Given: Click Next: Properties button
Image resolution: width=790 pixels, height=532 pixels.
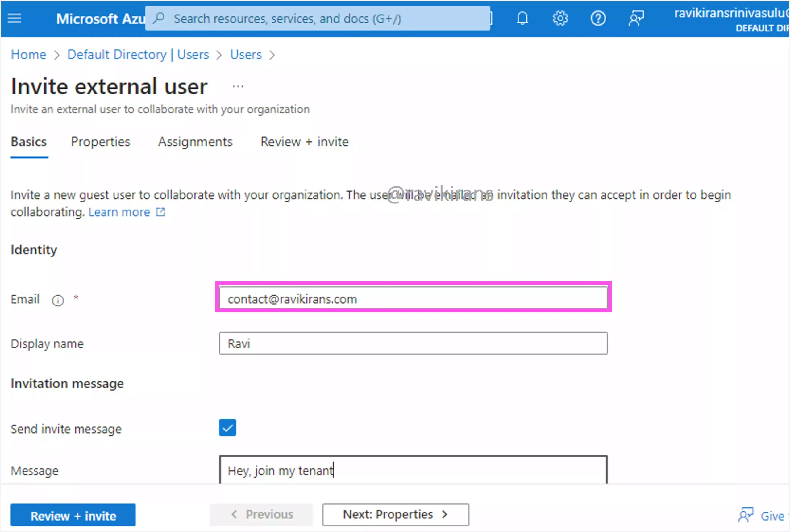Looking at the screenshot, I should [396, 515].
